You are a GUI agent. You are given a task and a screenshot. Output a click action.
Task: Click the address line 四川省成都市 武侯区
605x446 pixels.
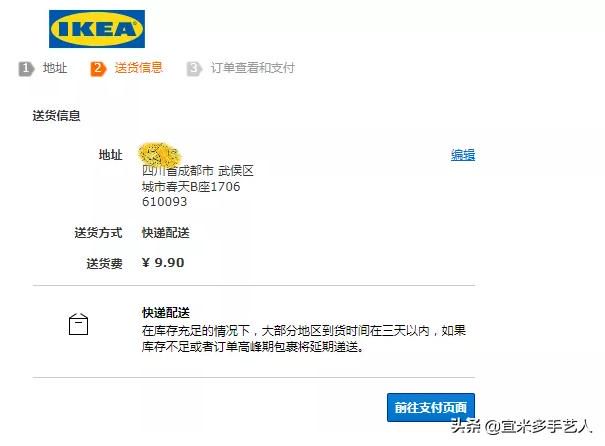pyautogui.click(x=198, y=170)
